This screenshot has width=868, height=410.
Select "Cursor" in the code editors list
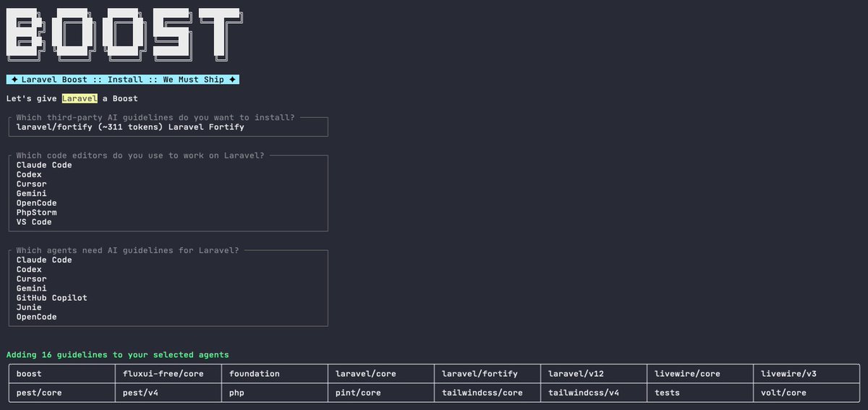[31, 184]
